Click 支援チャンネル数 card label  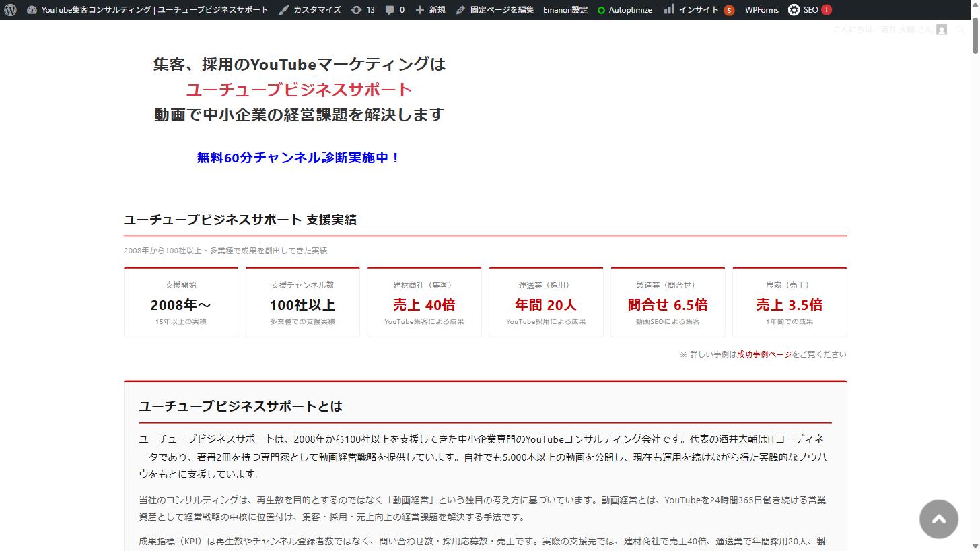click(303, 285)
